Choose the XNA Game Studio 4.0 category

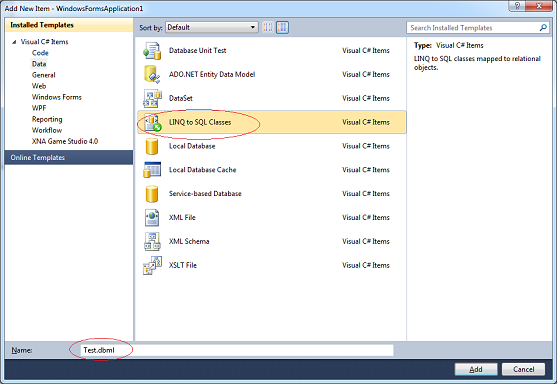(x=65, y=141)
